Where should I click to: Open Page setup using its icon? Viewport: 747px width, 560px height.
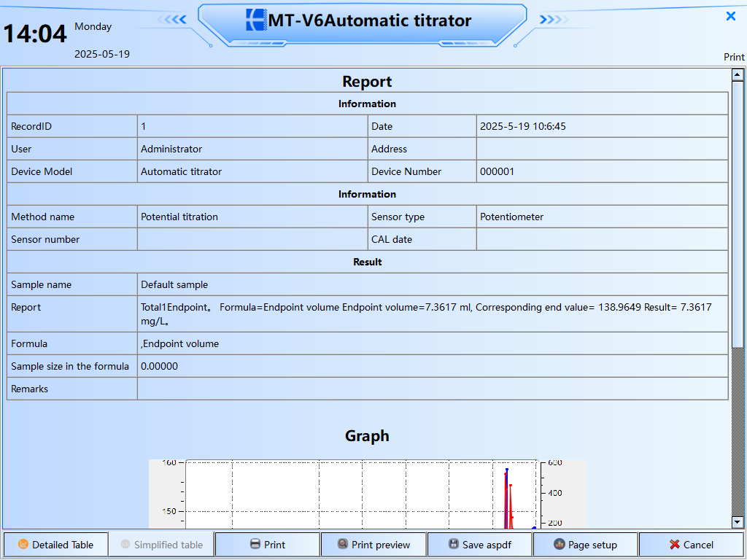click(x=560, y=545)
